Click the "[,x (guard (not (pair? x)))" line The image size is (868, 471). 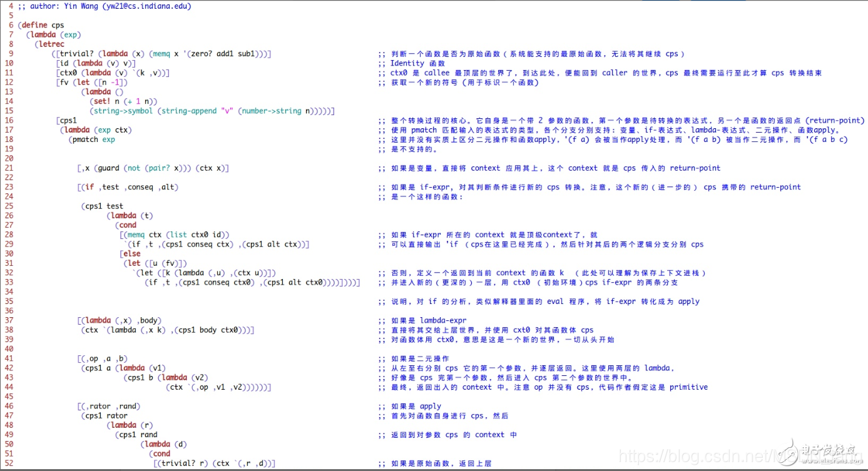[x=153, y=168]
